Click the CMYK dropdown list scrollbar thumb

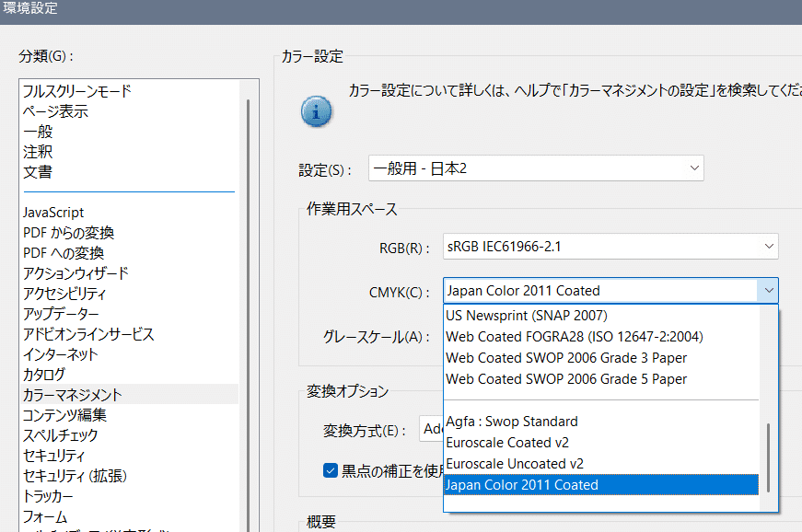[x=768, y=457]
